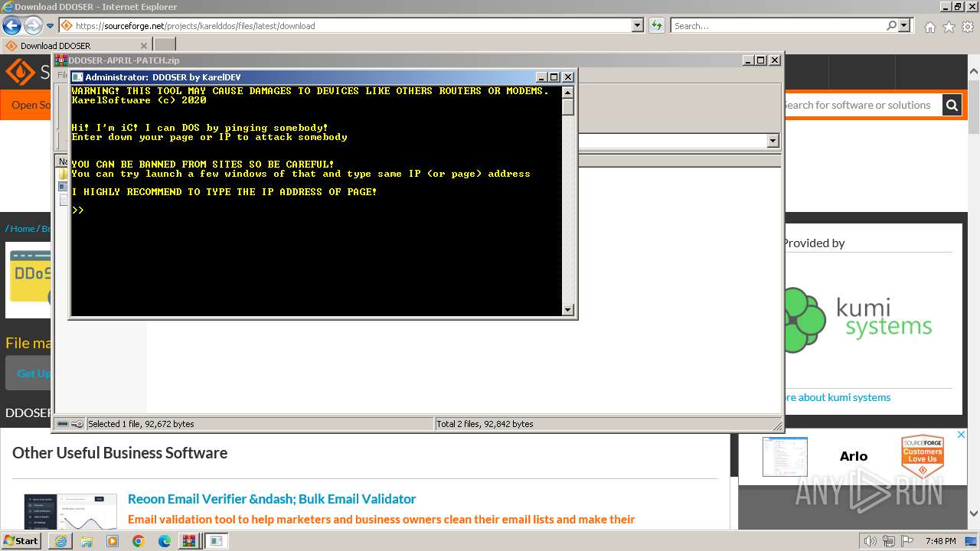Expand the address bar autocomplete dropdown
Screen dimensions: 980x551
(638, 25)
